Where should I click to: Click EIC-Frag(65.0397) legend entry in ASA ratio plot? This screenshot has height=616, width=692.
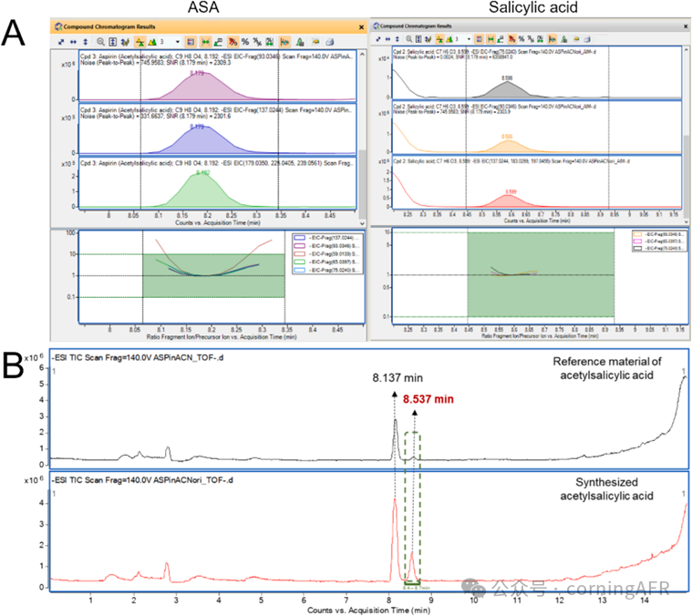coord(327,262)
